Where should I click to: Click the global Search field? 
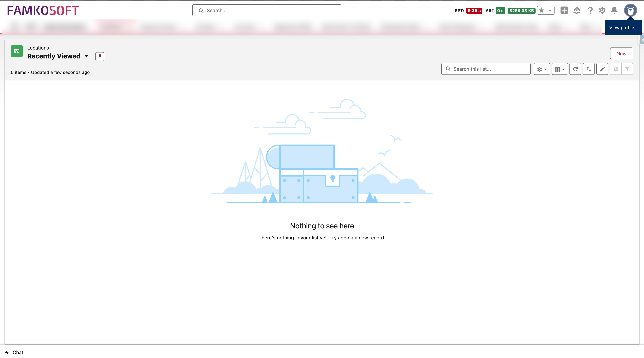click(266, 10)
